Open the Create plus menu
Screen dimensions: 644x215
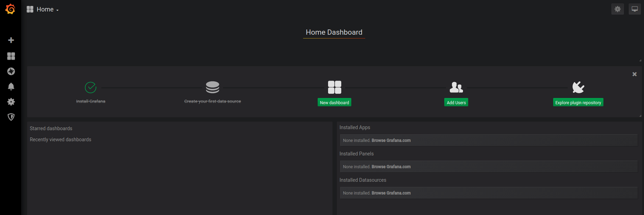11,40
